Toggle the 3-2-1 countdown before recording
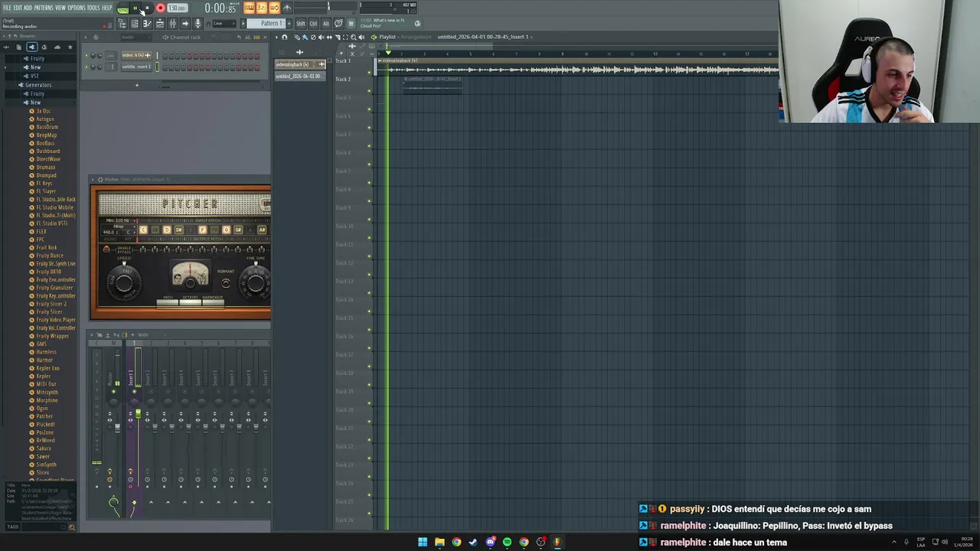 pos(262,8)
